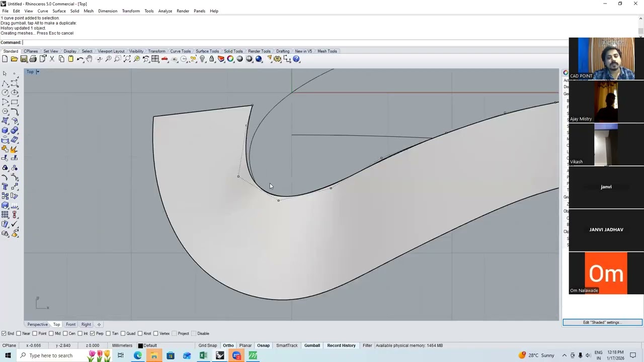Switch to the Front viewport tab
The height and width of the screenshot is (362, 644).
coord(70,325)
